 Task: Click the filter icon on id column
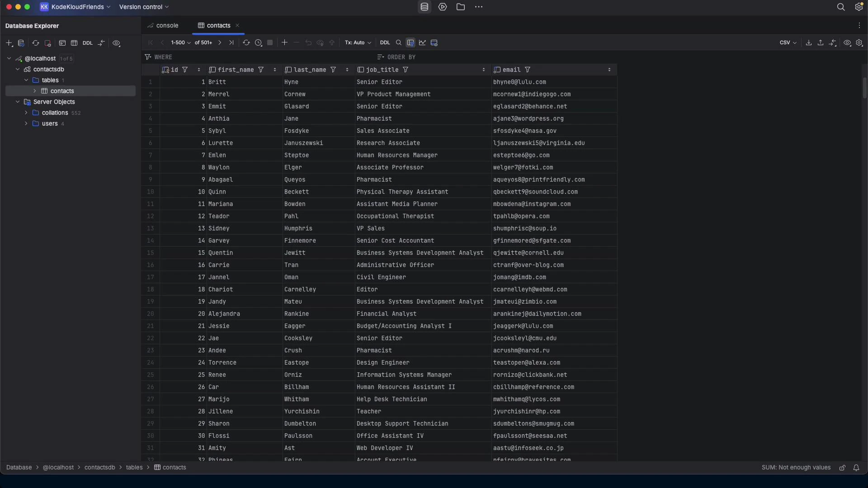[185, 70]
